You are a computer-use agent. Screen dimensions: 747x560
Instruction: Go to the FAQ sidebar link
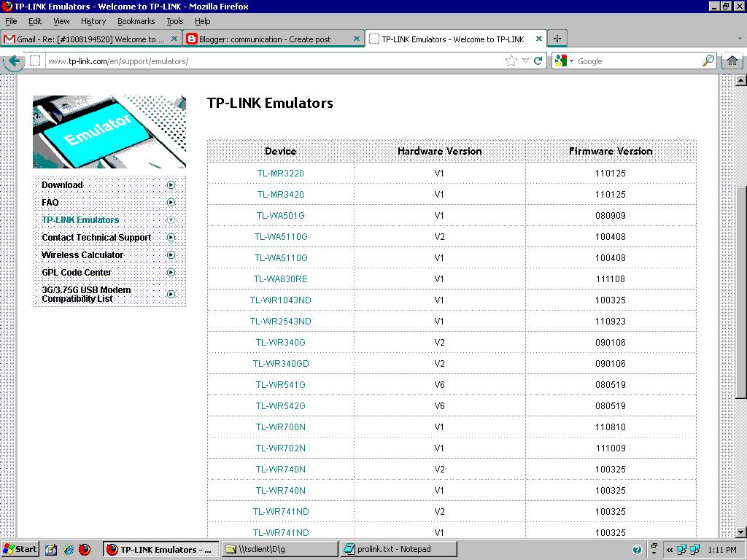50,203
